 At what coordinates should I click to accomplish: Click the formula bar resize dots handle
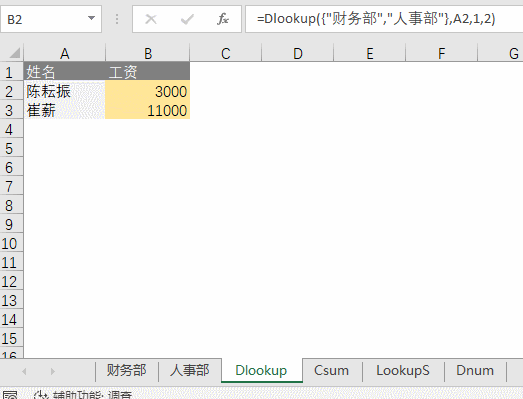117,19
